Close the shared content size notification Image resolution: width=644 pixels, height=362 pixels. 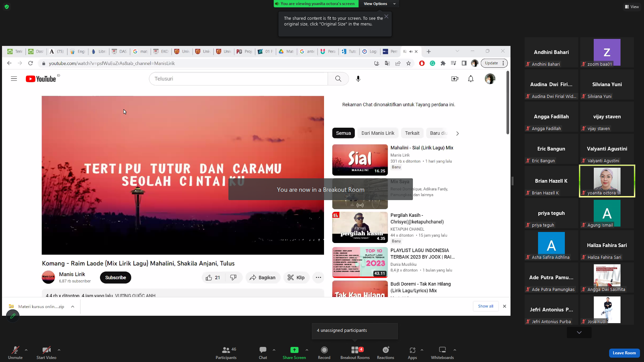click(386, 16)
